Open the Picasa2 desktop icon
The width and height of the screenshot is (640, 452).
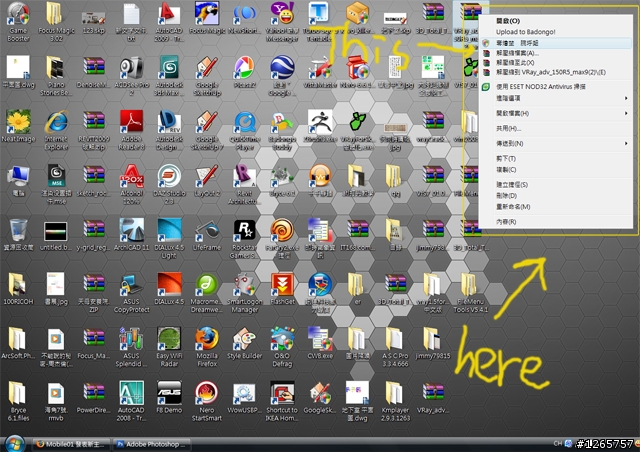click(244, 72)
